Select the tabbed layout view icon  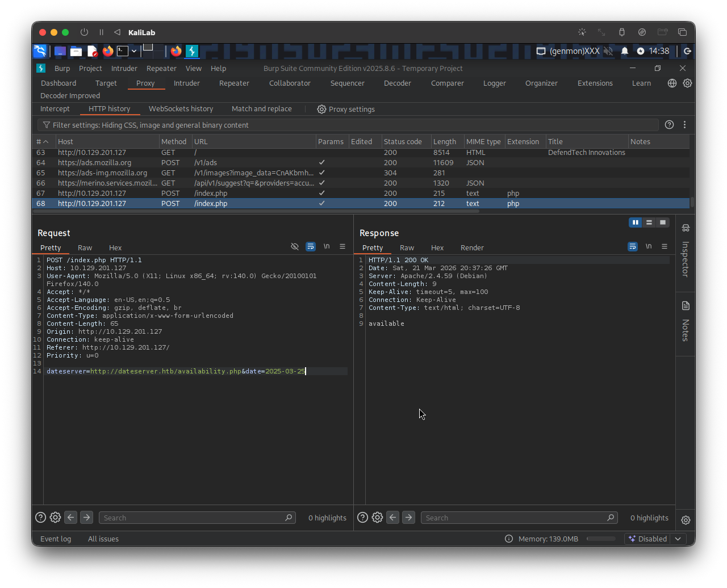(663, 222)
